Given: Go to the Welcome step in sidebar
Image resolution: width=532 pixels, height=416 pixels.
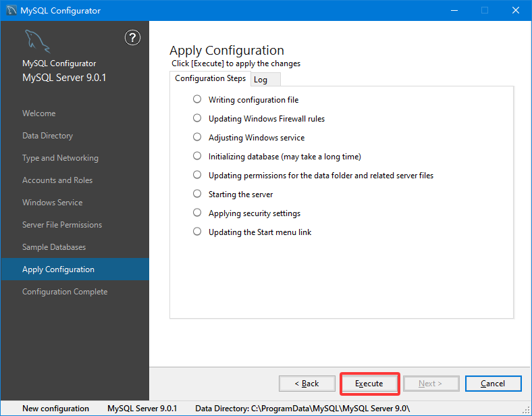Looking at the screenshot, I should point(38,113).
